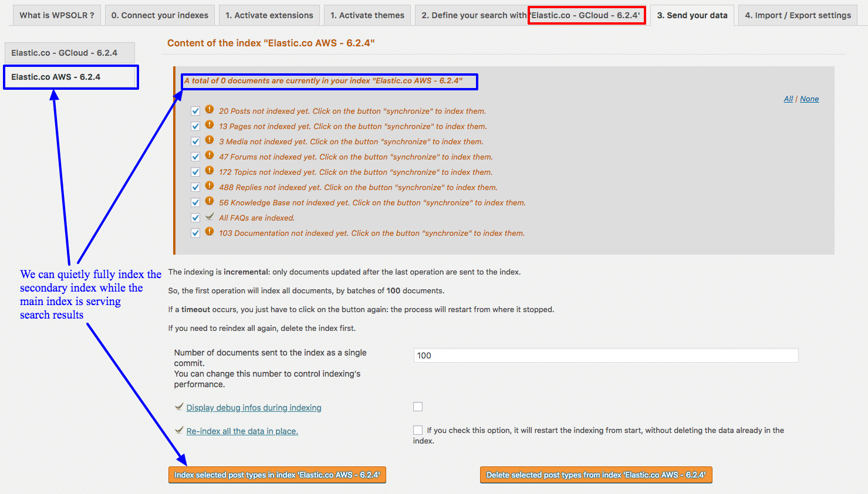Uncheck the 13 Pages checkbox
Image resolution: width=868 pixels, height=494 pixels.
[x=195, y=126]
